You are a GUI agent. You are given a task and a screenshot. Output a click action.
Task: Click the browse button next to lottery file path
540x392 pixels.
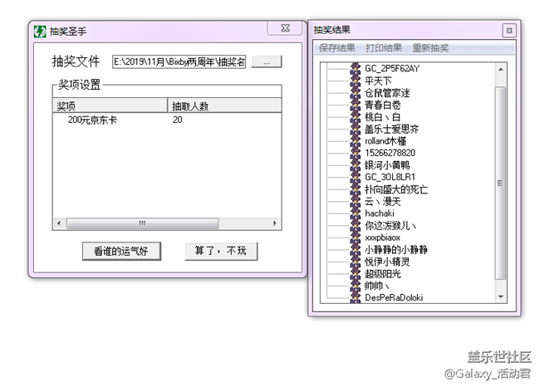pos(267,62)
